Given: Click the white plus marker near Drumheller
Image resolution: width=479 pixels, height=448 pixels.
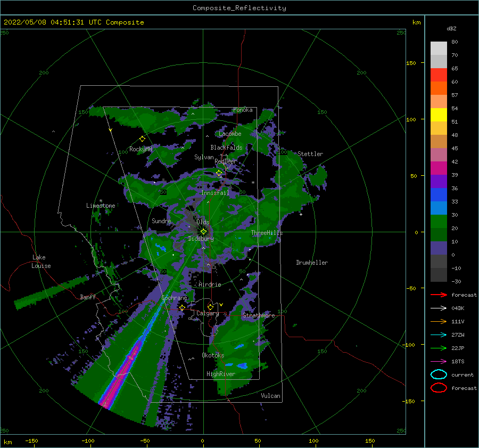Looking at the screenshot, I should click(301, 214).
